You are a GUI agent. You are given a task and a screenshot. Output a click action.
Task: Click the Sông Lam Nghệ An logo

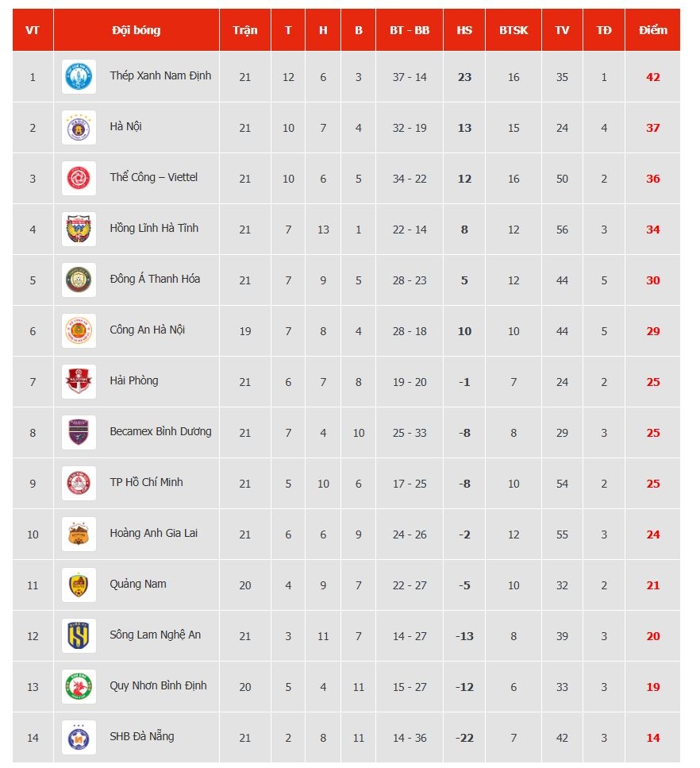pyautogui.click(x=79, y=635)
